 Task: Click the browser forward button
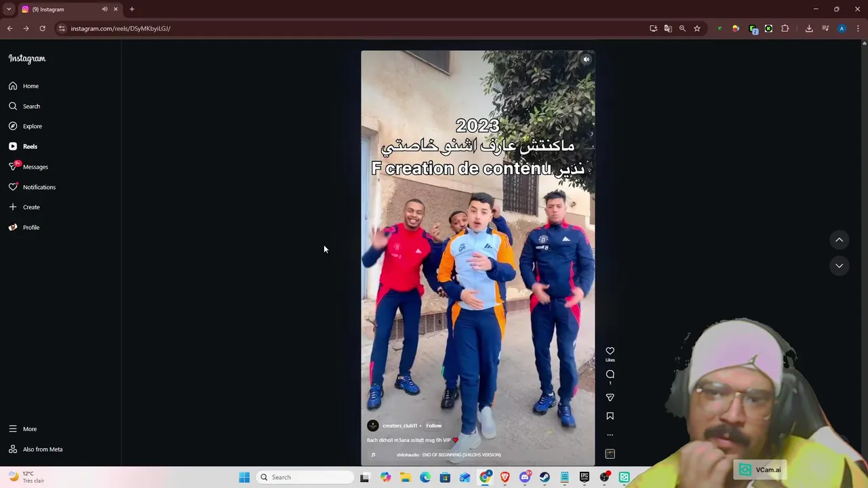tap(26, 28)
